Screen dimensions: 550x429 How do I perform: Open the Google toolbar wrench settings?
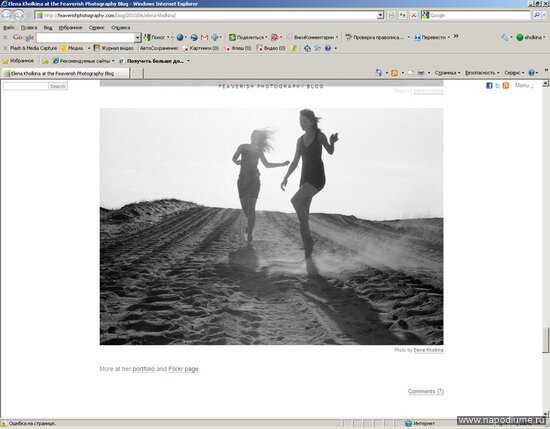pos(504,37)
